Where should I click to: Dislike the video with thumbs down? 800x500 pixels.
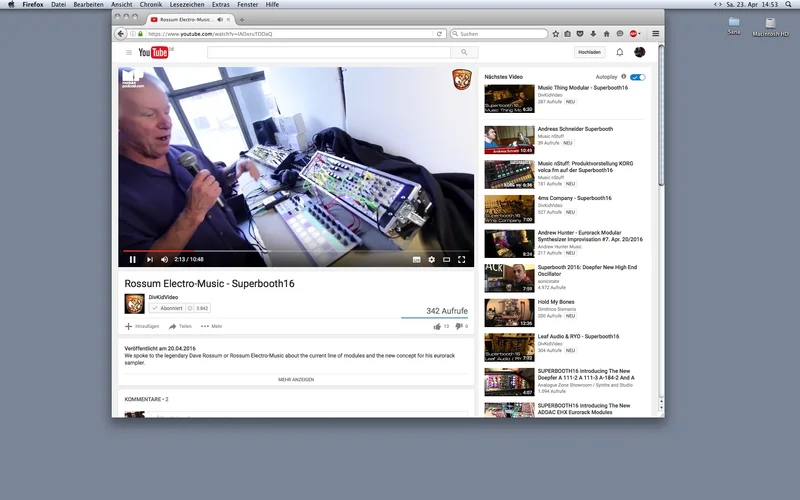coord(459,326)
